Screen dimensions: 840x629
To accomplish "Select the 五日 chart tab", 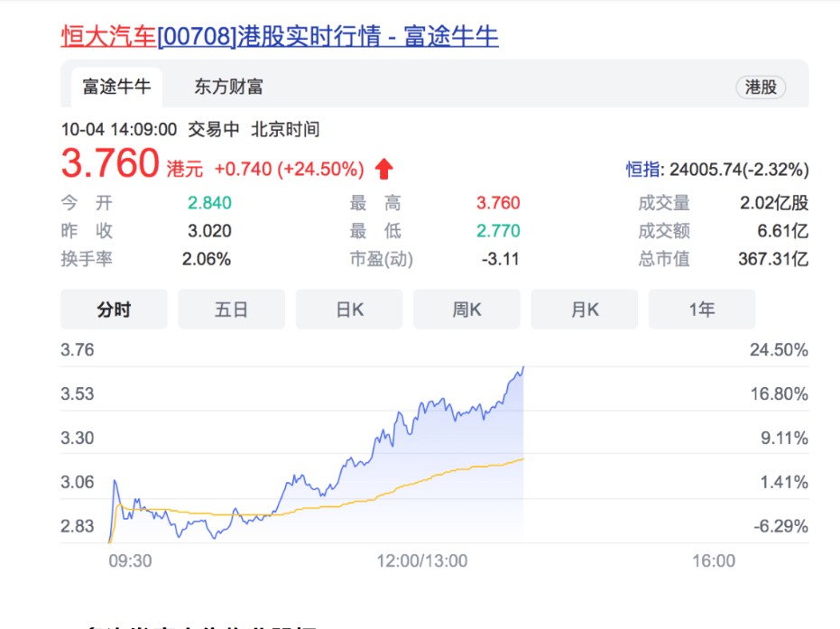I will pyautogui.click(x=231, y=310).
